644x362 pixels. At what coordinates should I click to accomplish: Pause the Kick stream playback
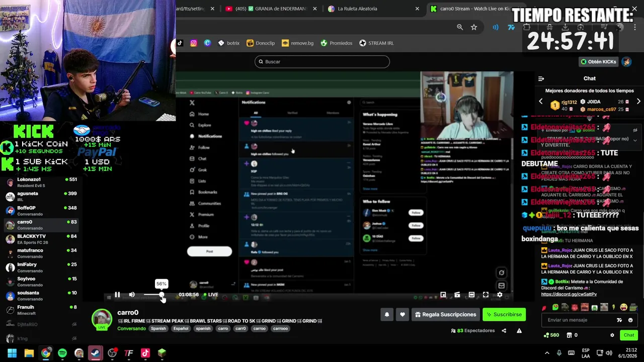[x=117, y=295]
